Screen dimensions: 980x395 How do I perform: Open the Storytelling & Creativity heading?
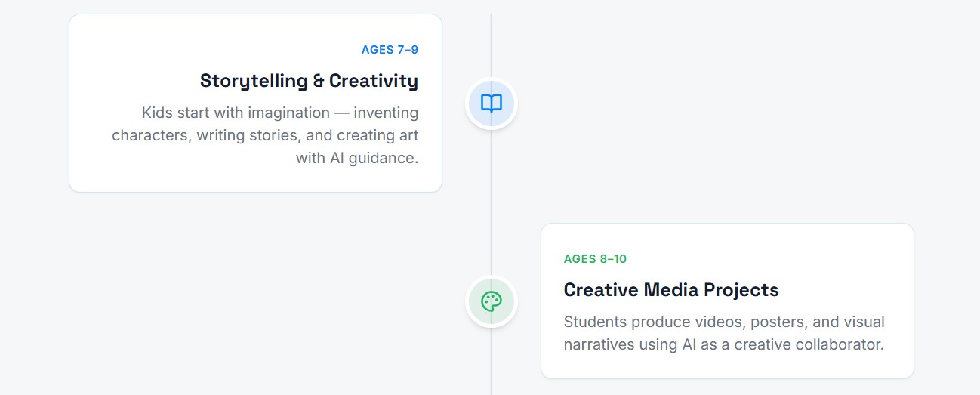pos(308,81)
